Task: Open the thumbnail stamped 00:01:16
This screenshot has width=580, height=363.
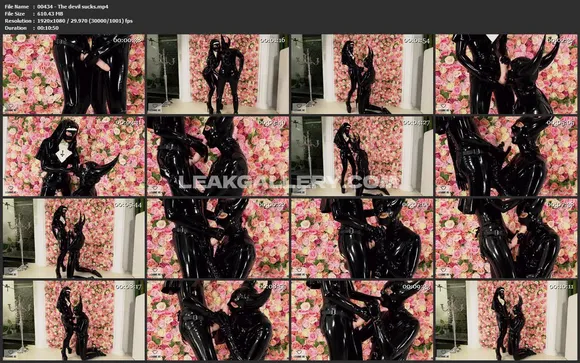Action: (218, 74)
